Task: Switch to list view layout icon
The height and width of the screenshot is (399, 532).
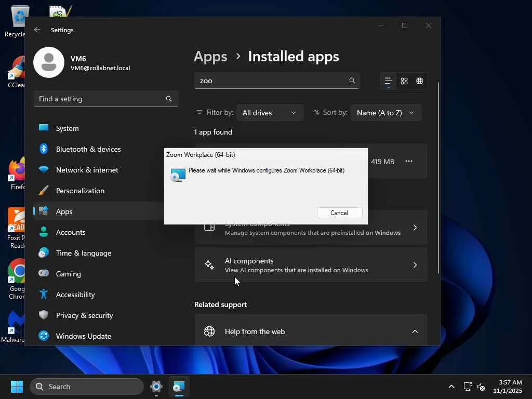Action: pos(389,81)
